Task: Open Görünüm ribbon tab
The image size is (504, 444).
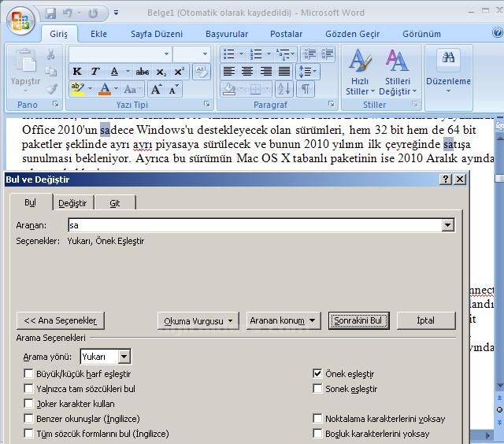Action: click(422, 34)
